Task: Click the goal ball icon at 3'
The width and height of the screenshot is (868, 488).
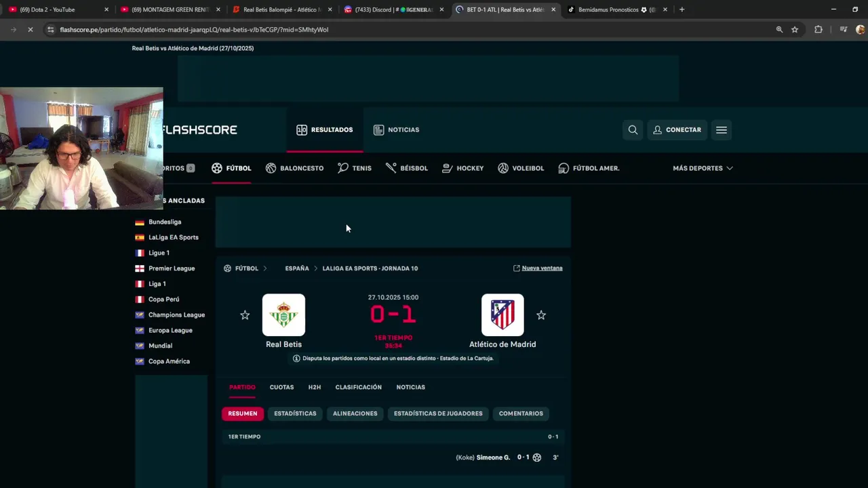Action: click(x=537, y=457)
